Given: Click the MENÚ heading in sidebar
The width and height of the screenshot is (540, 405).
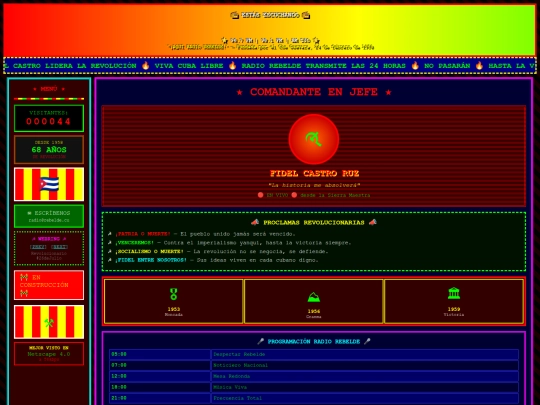Looking at the screenshot, I should [x=49, y=89].
